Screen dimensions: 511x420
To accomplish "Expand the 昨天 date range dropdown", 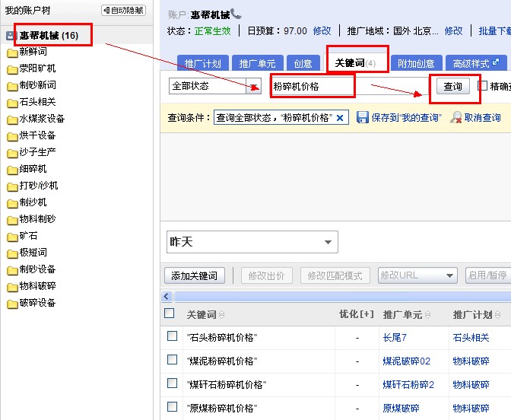I will click(328, 243).
